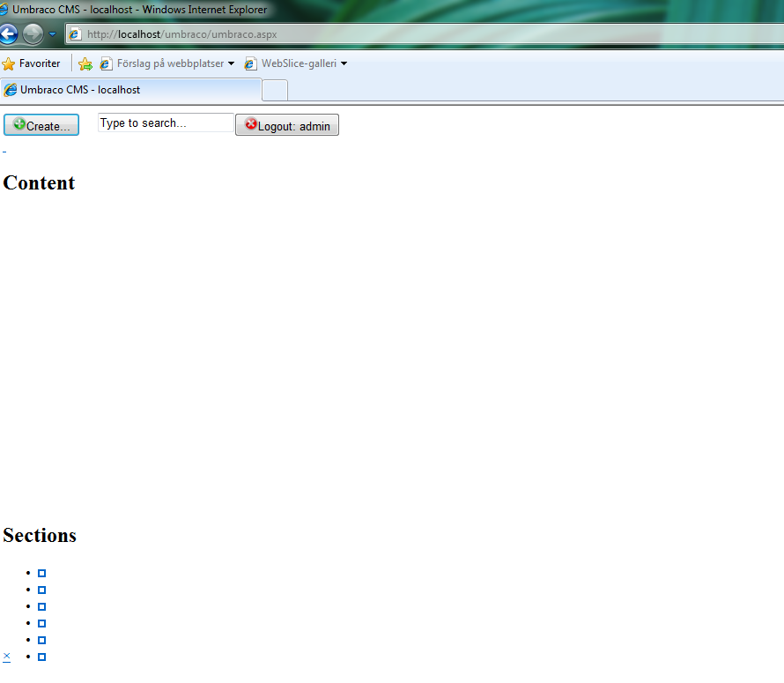Viewport: 784px width, 683px height.
Task: Select the Umbraco CMS - localhost tab
Action: [131, 90]
